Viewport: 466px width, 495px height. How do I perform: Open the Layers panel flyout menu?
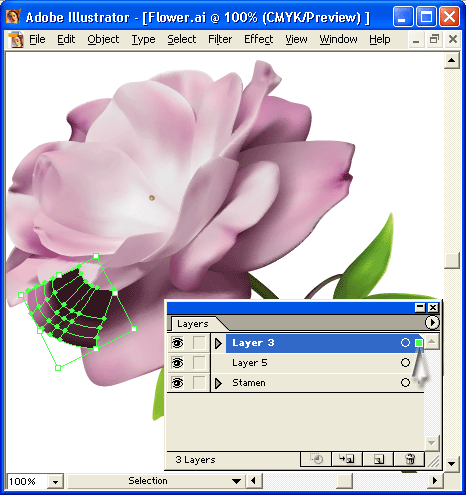coord(432,322)
